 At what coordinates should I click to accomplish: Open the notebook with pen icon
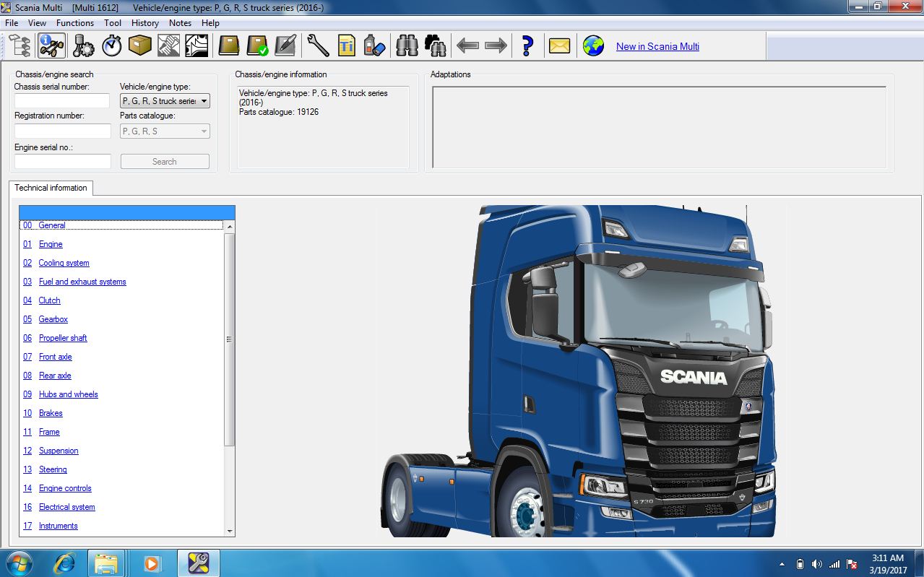285,46
